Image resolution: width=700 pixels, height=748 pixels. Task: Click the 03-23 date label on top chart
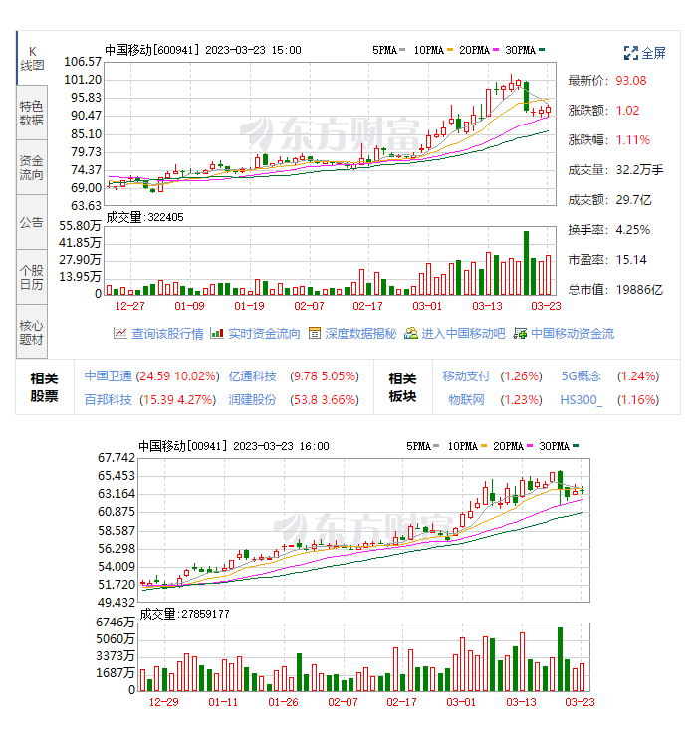[x=546, y=306]
